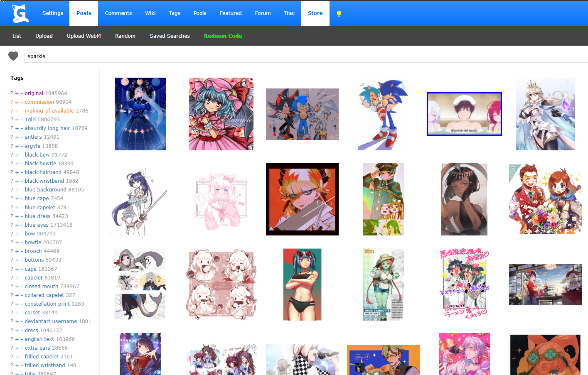Toggle the yellow lightbulb theme icon
The width and height of the screenshot is (588, 375).
coord(339,14)
